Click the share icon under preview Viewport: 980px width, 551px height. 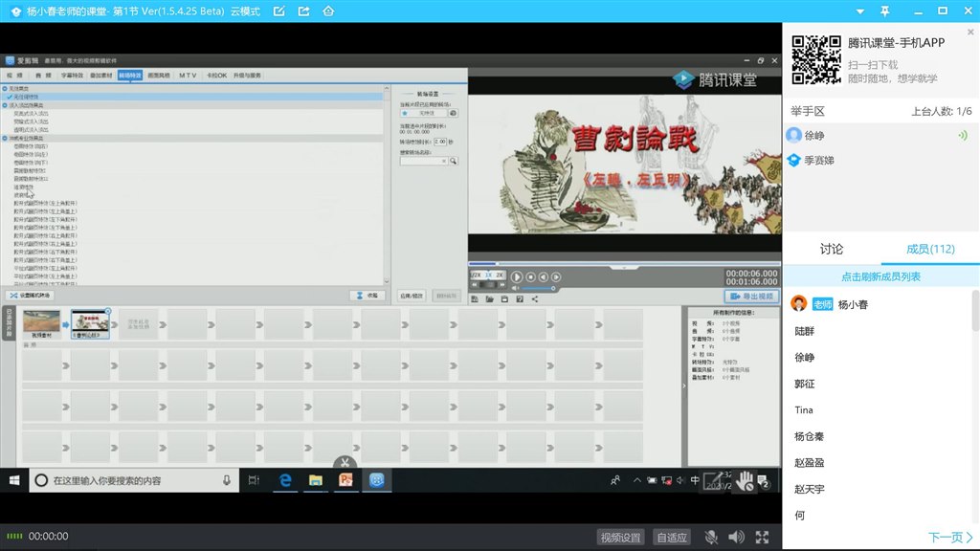[534, 299]
